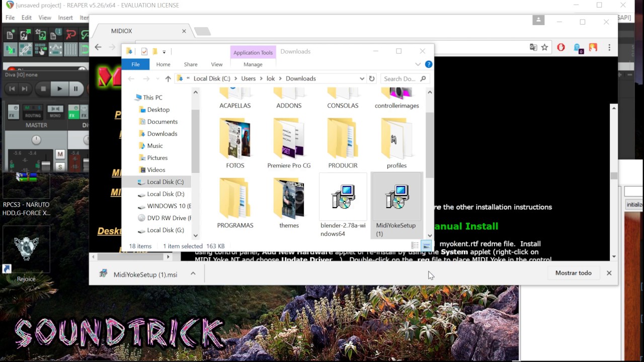This screenshot has width=644, height=362.
Task: Open Explorer's File ribbon tab
Action: [x=135, y=64]
